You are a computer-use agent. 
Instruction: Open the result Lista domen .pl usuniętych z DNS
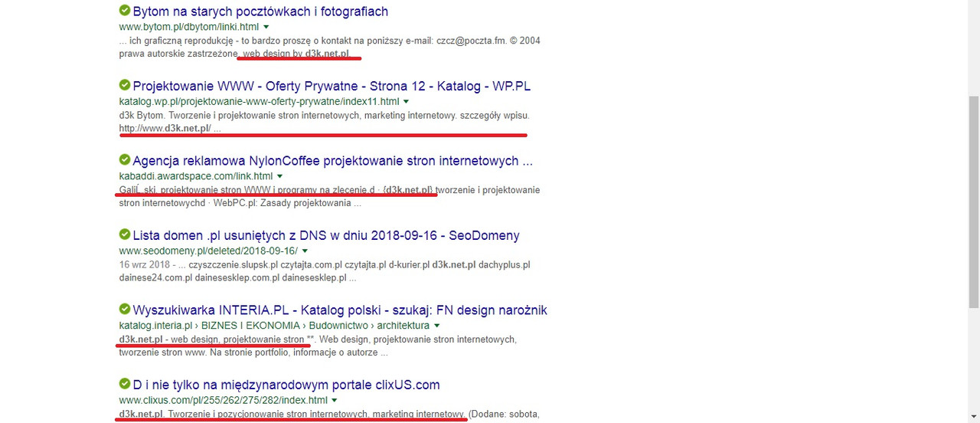[x=326, y=235]
